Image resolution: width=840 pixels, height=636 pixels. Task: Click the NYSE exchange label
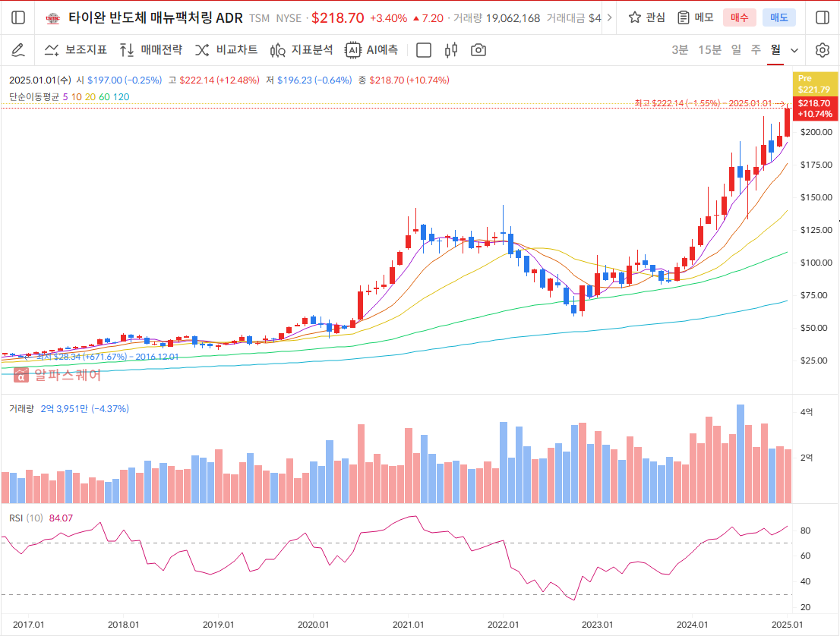point(289,18)
